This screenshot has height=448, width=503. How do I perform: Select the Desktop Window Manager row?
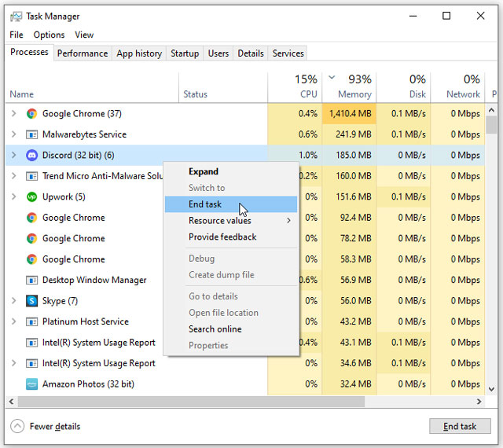(245, 280)
